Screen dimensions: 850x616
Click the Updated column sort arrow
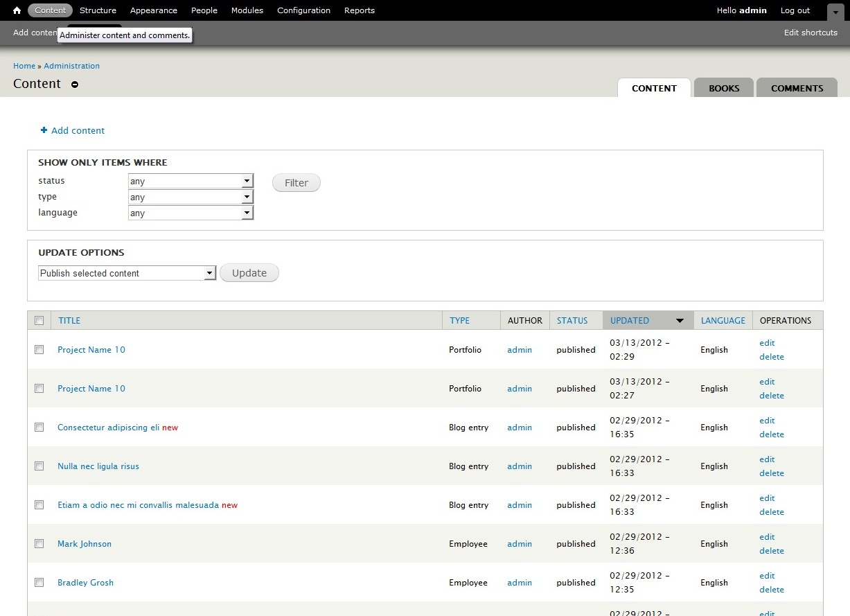pos(680,321)
